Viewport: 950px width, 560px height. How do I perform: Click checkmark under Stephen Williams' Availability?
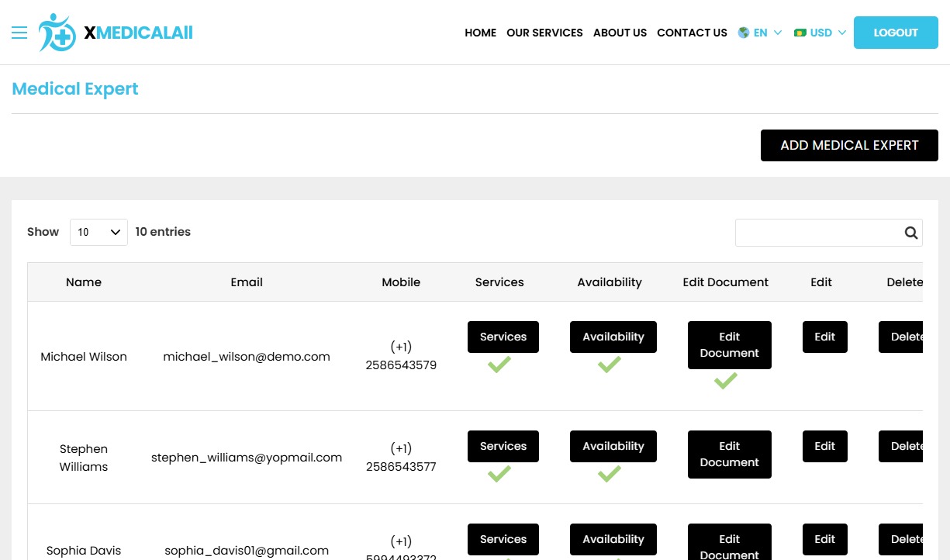[x=610, y=474]
